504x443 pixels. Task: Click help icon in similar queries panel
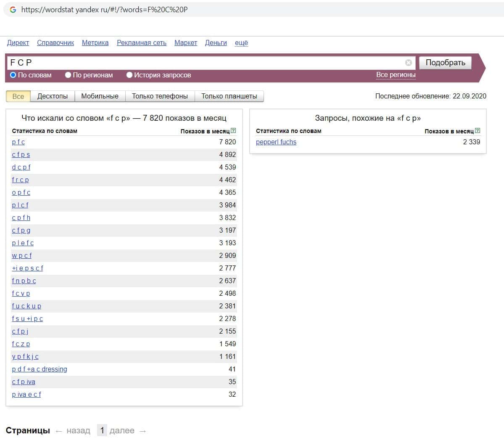[477, 131]
